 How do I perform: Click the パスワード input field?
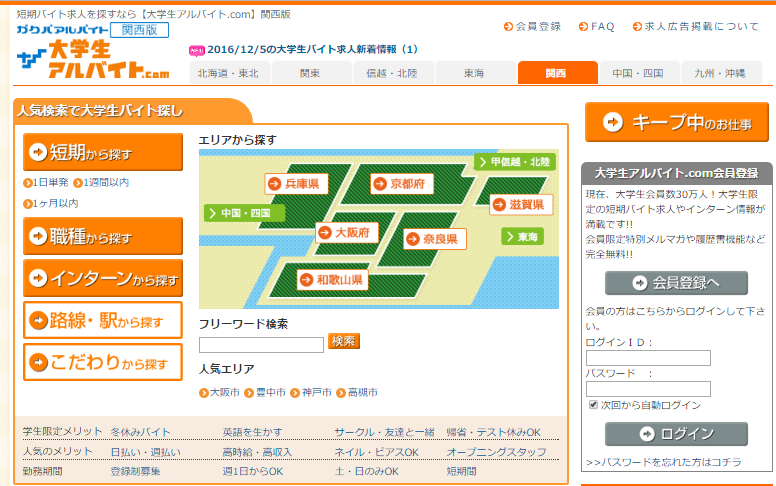648,389
